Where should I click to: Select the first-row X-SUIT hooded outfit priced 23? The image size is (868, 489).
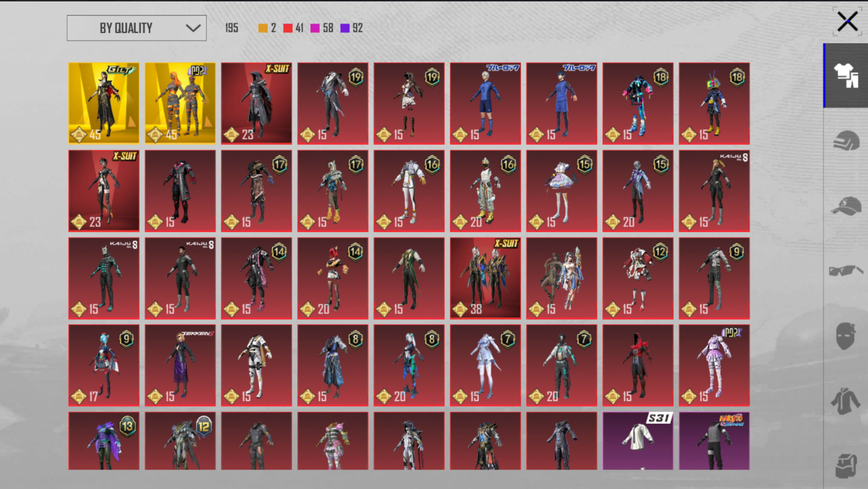point(257,103)
